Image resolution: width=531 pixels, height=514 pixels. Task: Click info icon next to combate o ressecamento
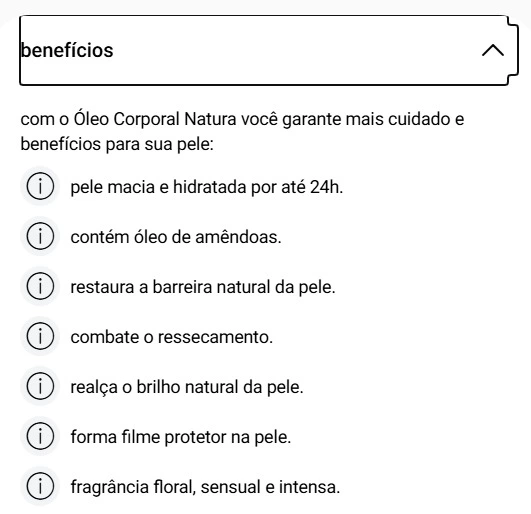(40, 336)
